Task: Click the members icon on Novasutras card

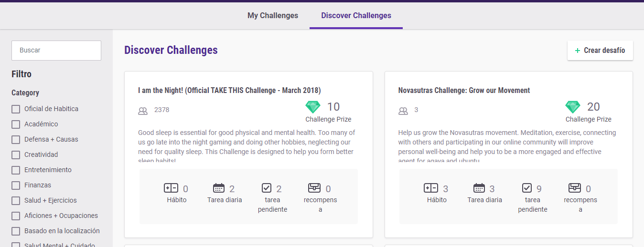Action: pos(403,111)
